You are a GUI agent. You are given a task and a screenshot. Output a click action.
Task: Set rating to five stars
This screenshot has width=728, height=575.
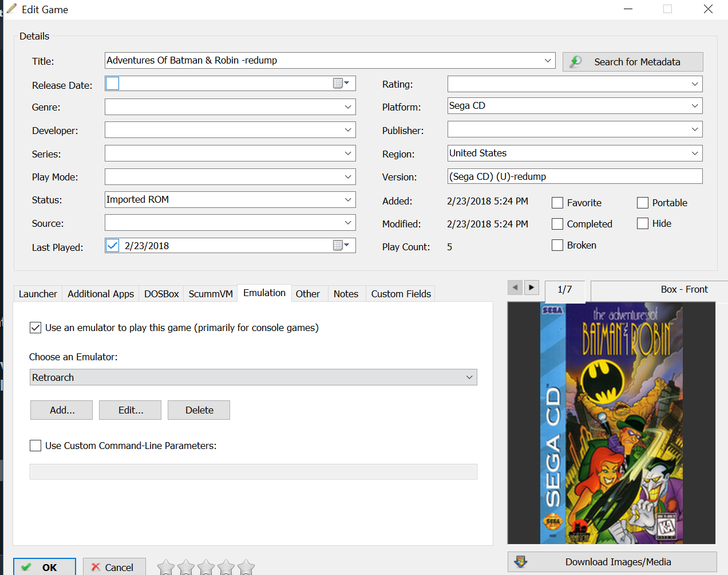[246, 568]
